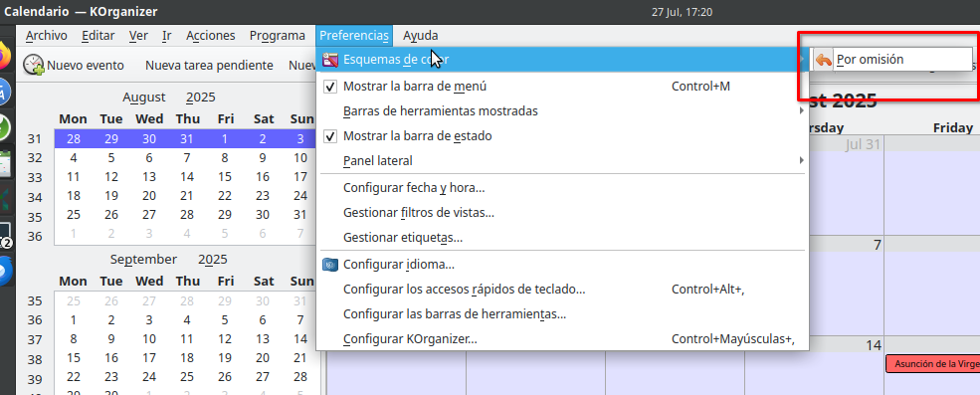Choose Configurar los accesos rápidos de teclado
980x395 pixels.
click(x=562, y=290)
